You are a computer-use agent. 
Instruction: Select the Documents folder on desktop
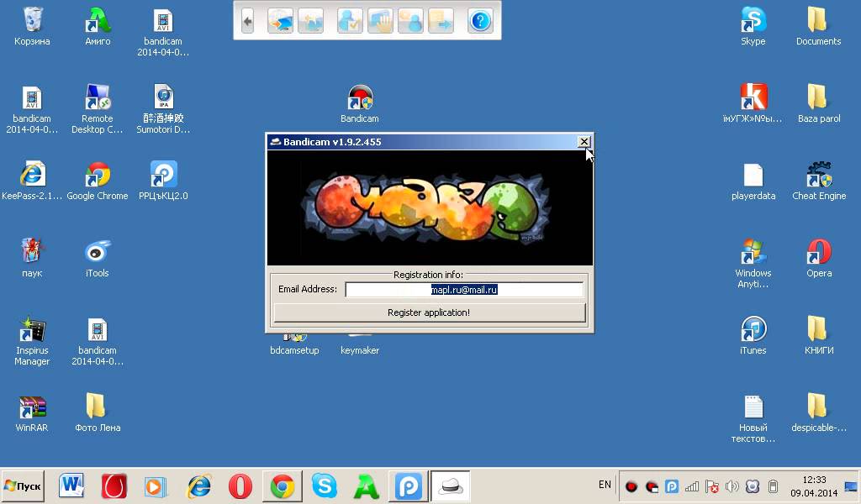[x=818, y=26]
